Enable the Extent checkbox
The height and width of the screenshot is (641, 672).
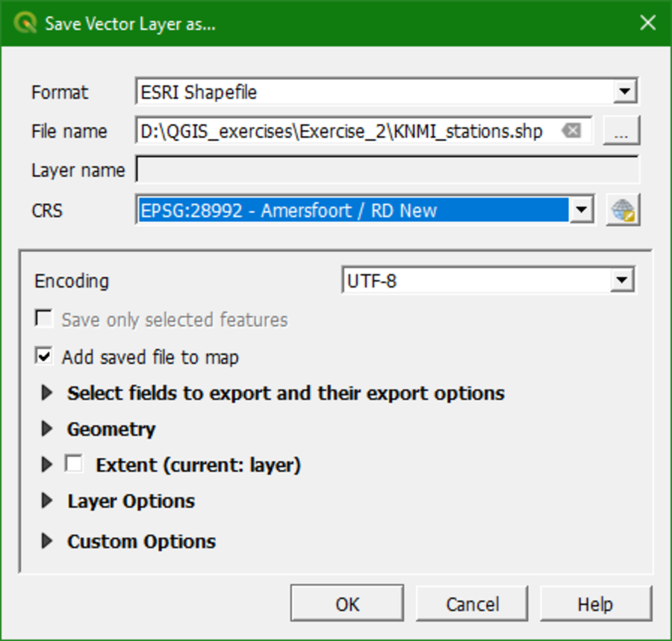[x=72, y=464]
